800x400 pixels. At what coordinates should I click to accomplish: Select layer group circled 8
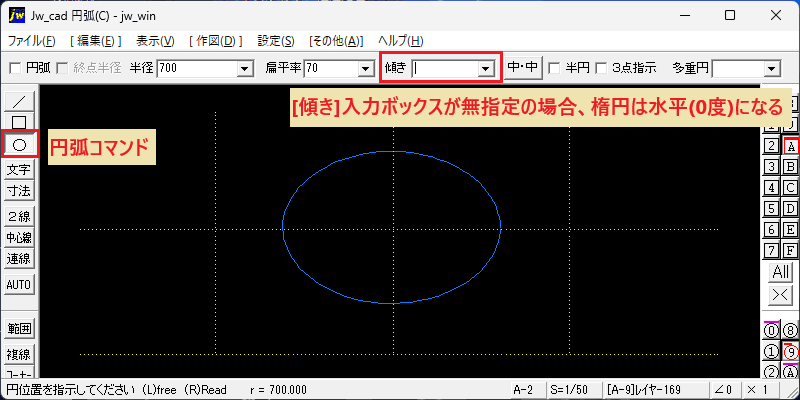tap(790, 331)
